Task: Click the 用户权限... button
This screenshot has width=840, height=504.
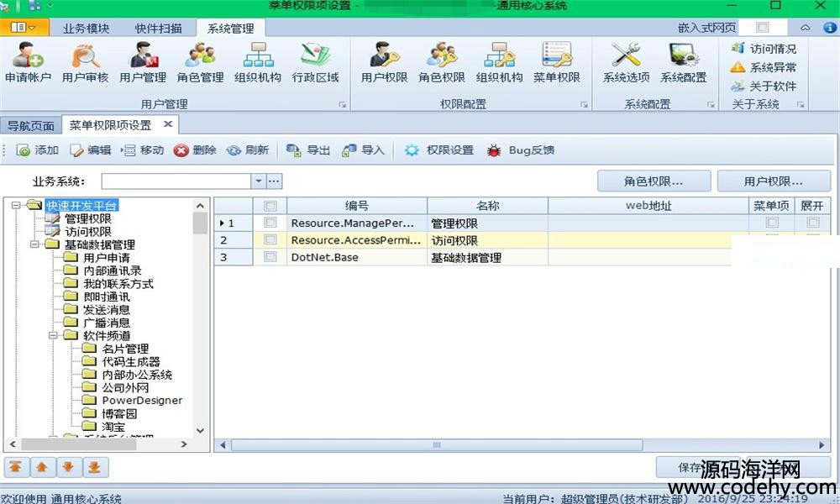Action: (x=774, y=181)
